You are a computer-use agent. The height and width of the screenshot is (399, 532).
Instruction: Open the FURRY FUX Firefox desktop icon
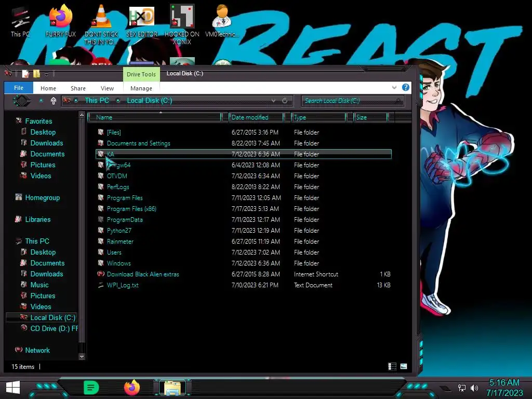[x=61, y=20]
